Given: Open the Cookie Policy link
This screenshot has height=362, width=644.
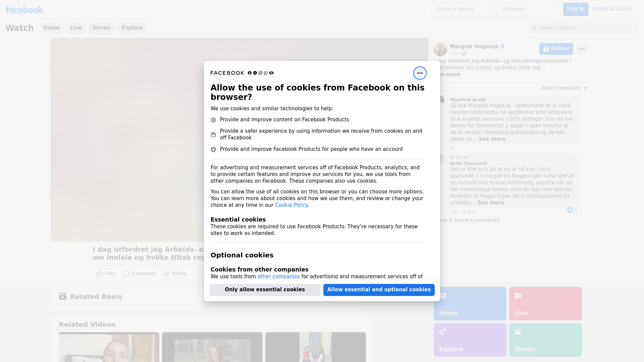Looking at the screenshot, I should 291,205.
